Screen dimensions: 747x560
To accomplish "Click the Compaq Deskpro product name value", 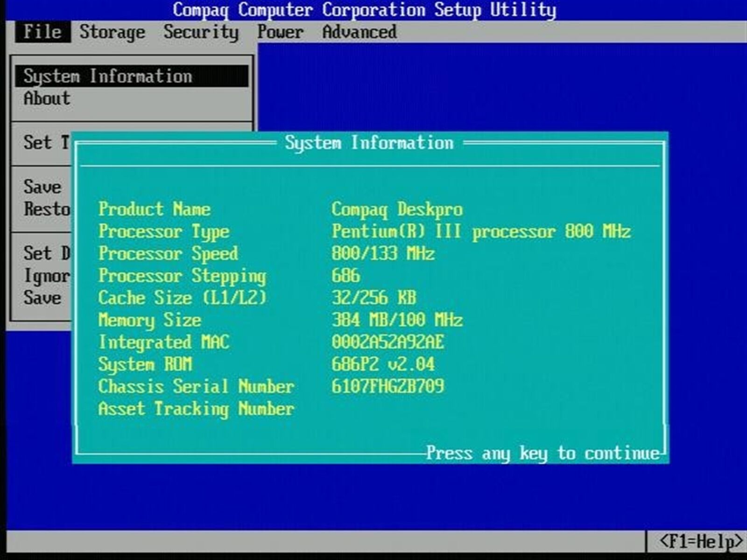I will pyautogui.click(x=397, y=210).
